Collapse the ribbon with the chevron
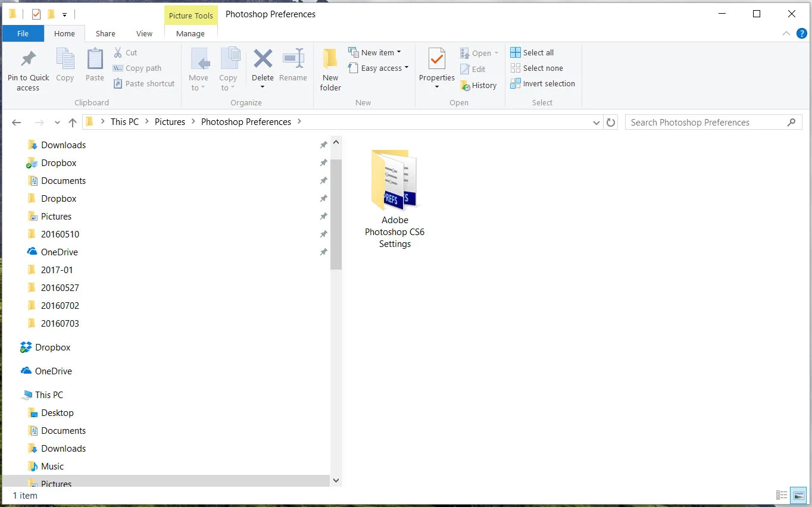The width and height of the screenshot is (812, 507). pos(786,34)
